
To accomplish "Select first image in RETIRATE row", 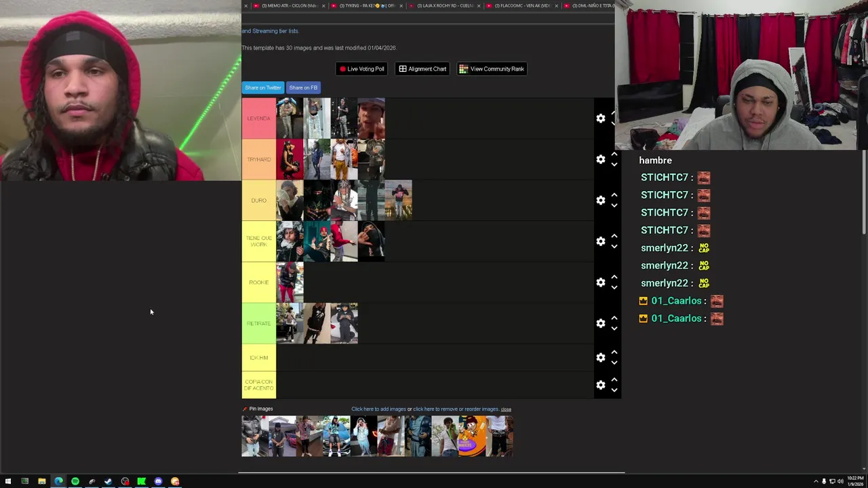I will click(x=290, y=323).
